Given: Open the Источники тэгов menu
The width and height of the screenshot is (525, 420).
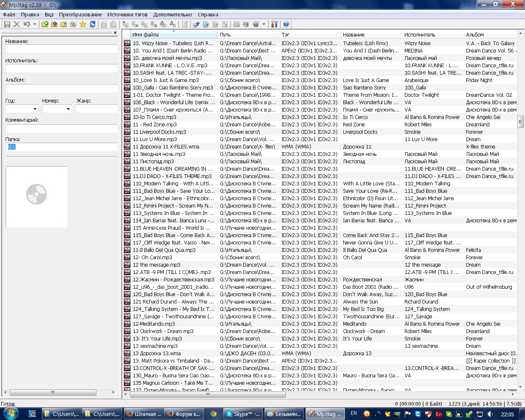Looking at the screenshot, I should (x=128, y=14).
